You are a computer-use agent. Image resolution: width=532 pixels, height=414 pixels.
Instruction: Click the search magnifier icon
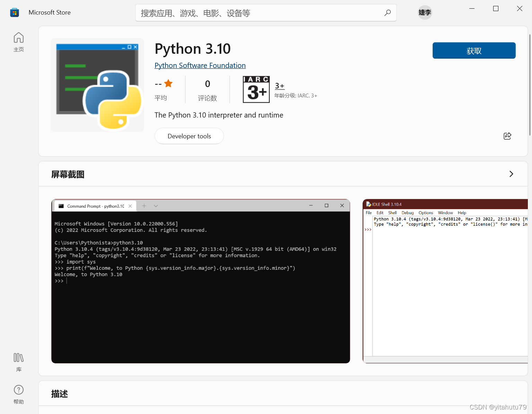(x=388, y=13)
